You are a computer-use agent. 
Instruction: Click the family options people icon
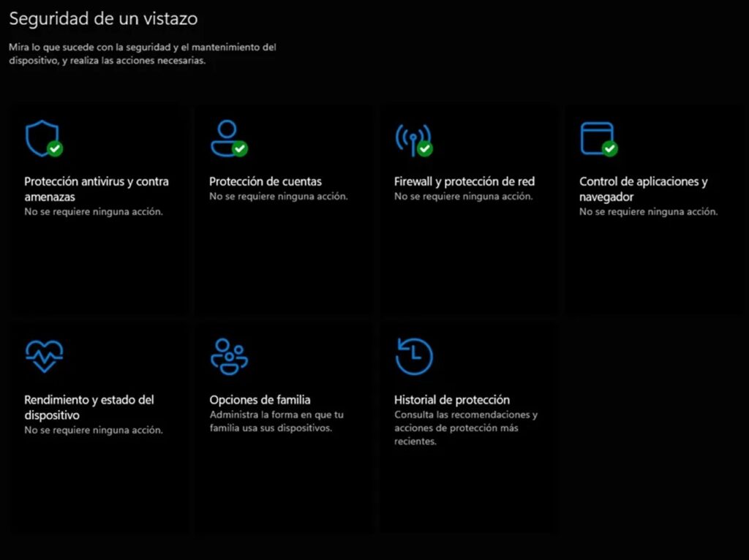(229, 357)
